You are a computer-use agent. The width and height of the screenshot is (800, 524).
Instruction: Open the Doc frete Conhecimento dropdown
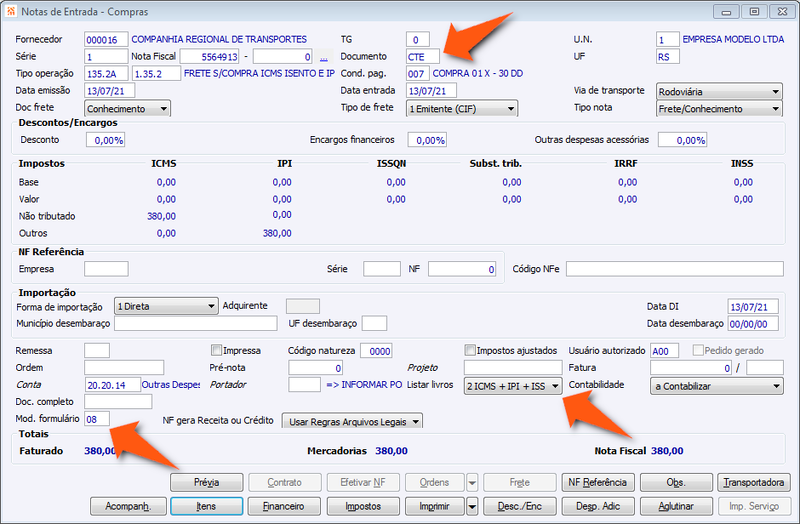(x=128, y=109)
